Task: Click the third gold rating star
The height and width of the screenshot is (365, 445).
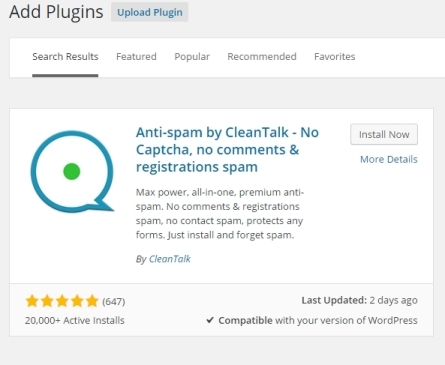Action: 62,301
